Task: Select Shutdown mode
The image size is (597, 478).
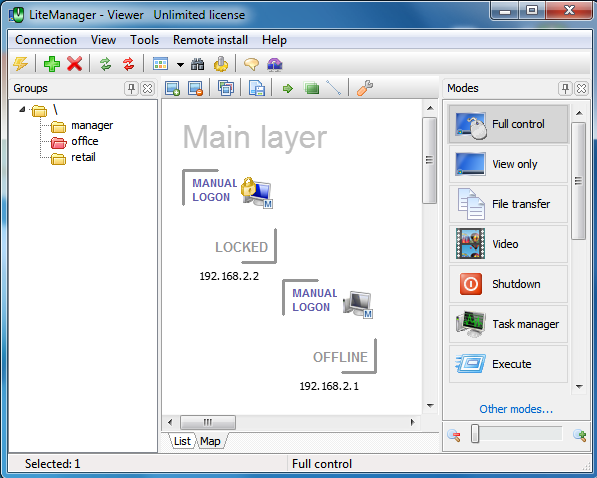Action: pos(508,284)
